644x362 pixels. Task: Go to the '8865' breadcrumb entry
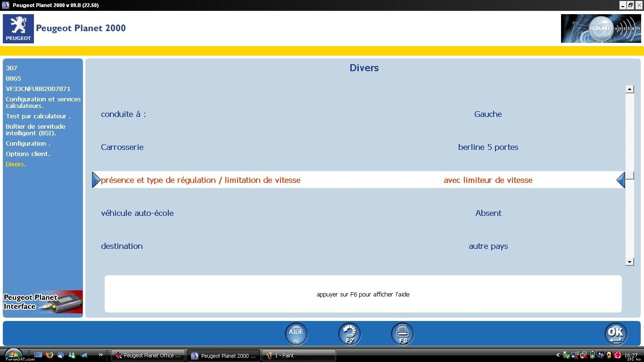coord(13,78)
